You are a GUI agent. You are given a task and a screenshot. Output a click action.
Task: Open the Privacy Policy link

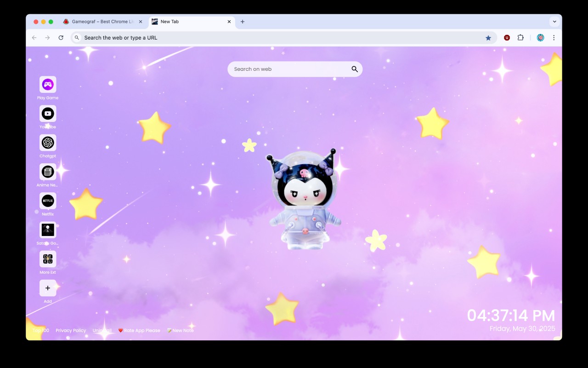pyautogui.click(x=71, y=330)
